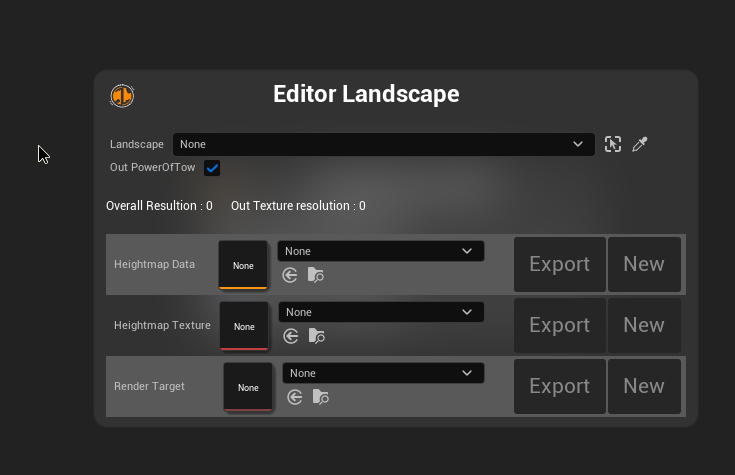Click the Render Target asset thumbnail
Image resolution: width=735 pixels, height=475 pixels.
coord(248,387)
